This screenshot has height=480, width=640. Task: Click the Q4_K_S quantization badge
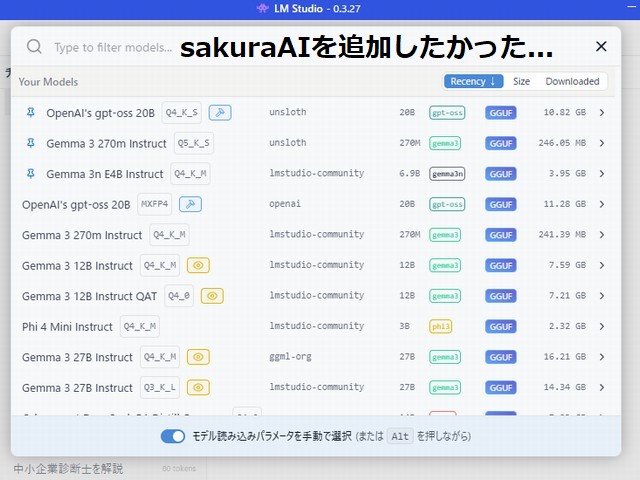click(x=182, y=113)
